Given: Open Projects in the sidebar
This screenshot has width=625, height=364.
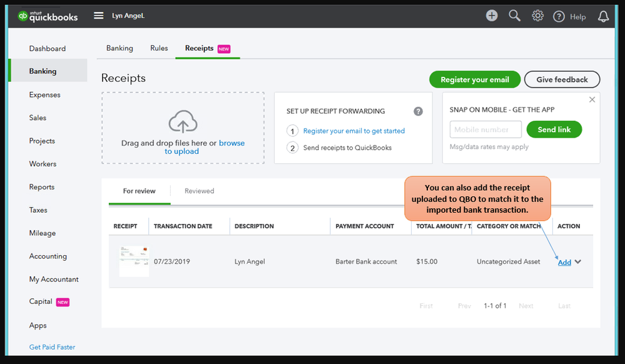Looking at the screenshot, I should click(x=42, y=141).
